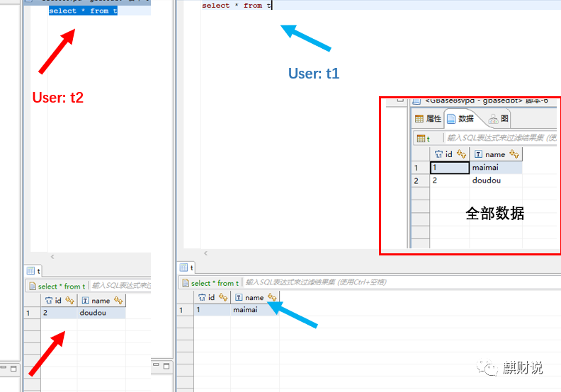This screenshot has width=561, height=392.
Task: Click the 'maimai' cell in 全部数据 table
Action: click(496, 167)
